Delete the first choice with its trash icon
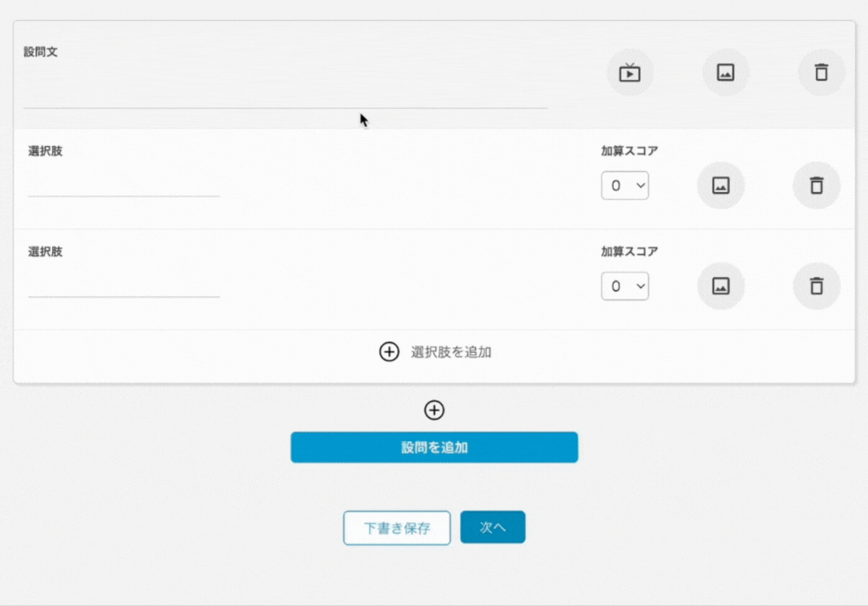 pyautogui.click(x=816, y=186)
